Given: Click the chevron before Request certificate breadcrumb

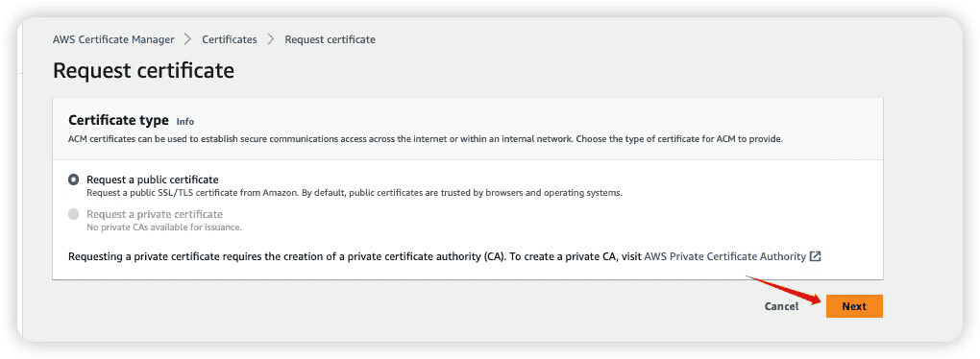Looking at the screenshot, I should pos(271,39).
